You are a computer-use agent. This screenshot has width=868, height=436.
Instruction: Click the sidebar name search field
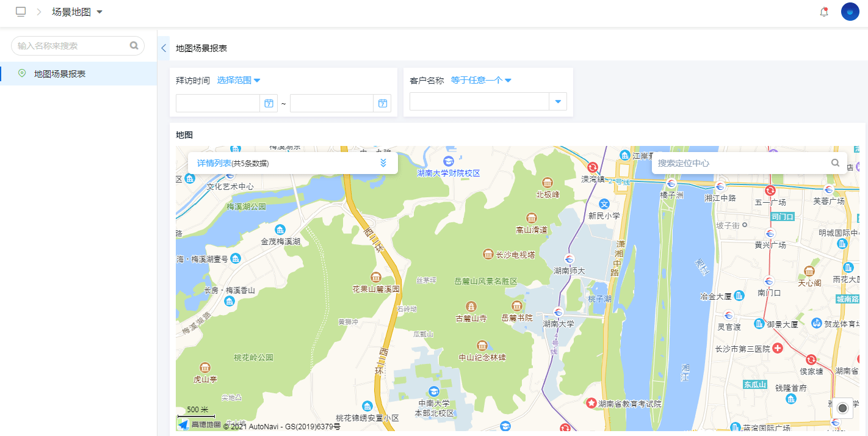pyautogui.click(x=78, y=45)
